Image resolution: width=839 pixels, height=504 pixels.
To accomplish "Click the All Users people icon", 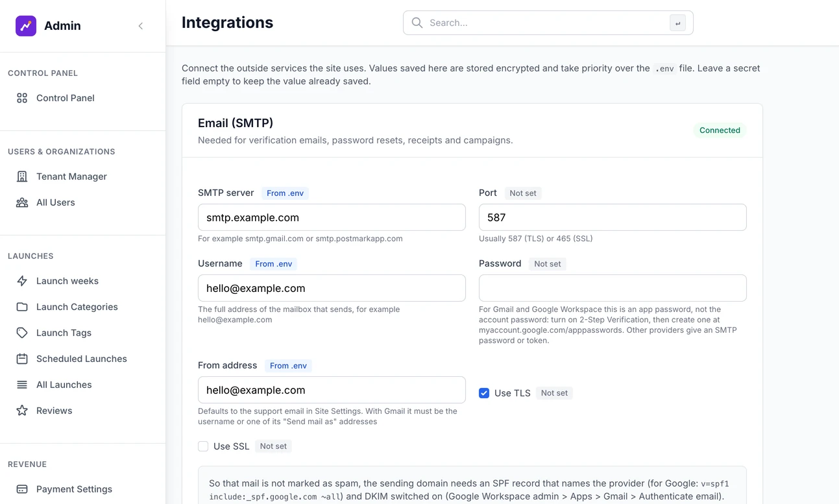I will [22, 202].
